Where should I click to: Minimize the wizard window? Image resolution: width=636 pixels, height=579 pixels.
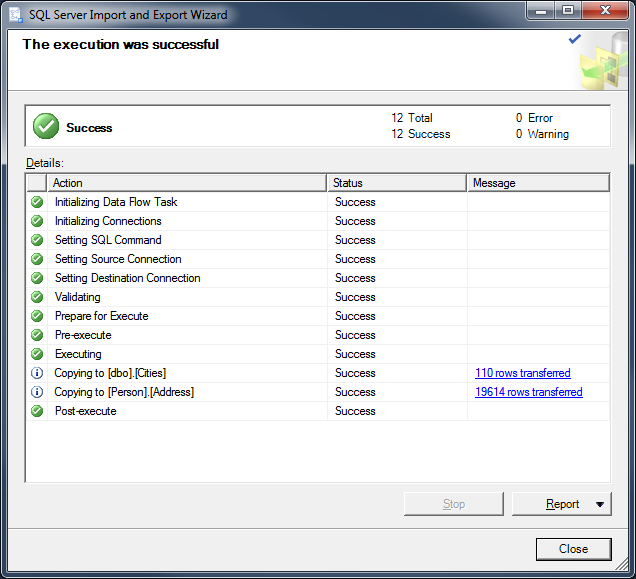click(x=541, y=11)
